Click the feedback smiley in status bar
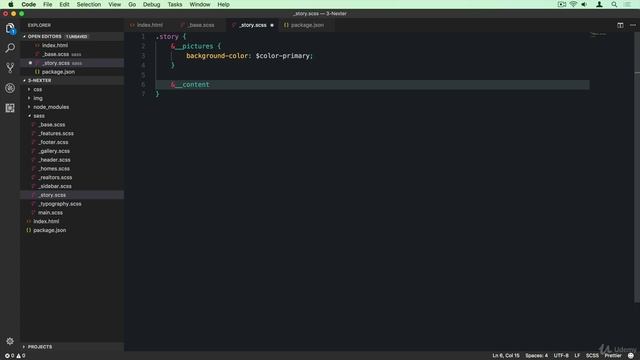This screenshot has width=640, height=360. [631, 356]
